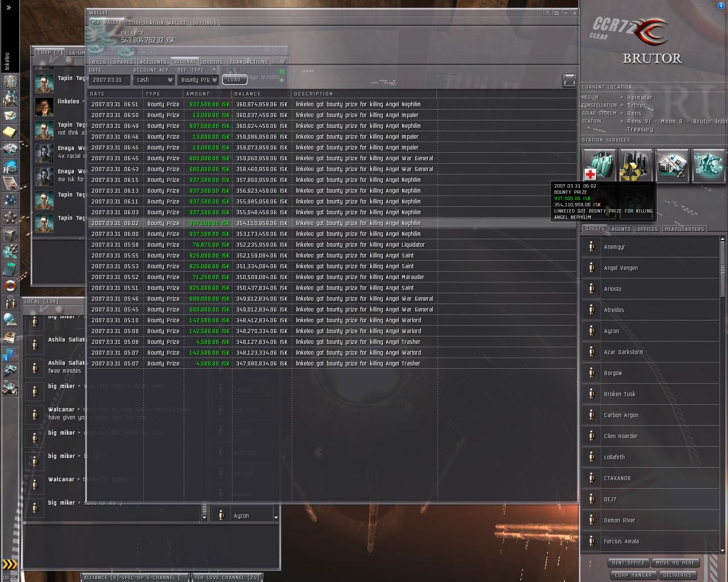The image size is (728, 582).
Task: Click the Anemgyr guest avatar icon
Action: click(591, 247)
